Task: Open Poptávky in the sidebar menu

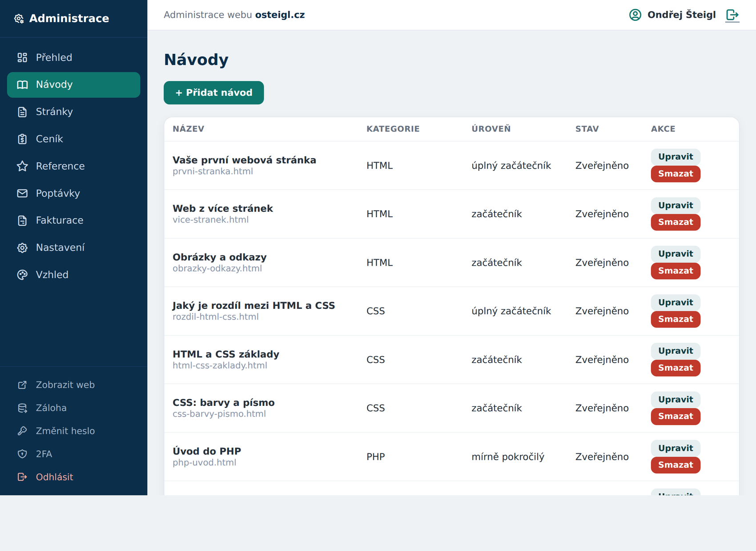Action: [74, 193]
